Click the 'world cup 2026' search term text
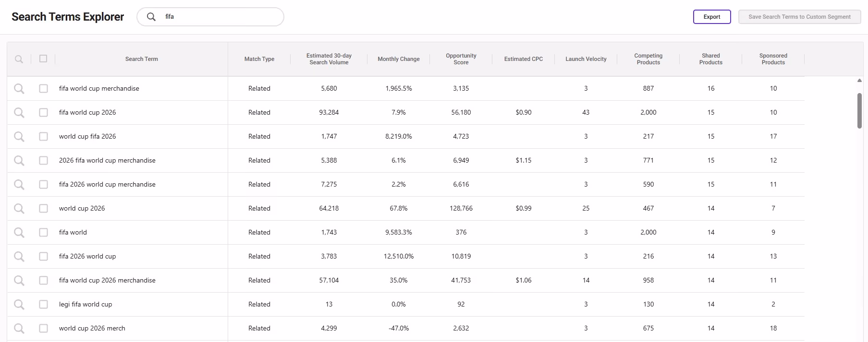The image size is (868, 342). pos(82,208)
